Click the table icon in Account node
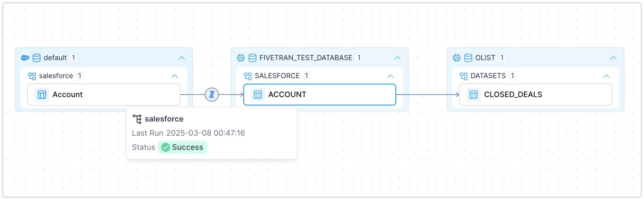 [x=42, y=95]
